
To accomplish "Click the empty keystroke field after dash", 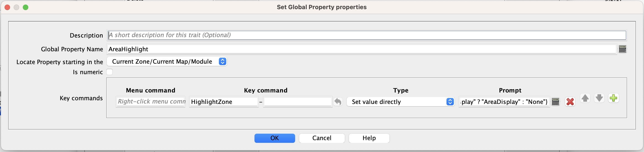I will click(x=298, y=102).
